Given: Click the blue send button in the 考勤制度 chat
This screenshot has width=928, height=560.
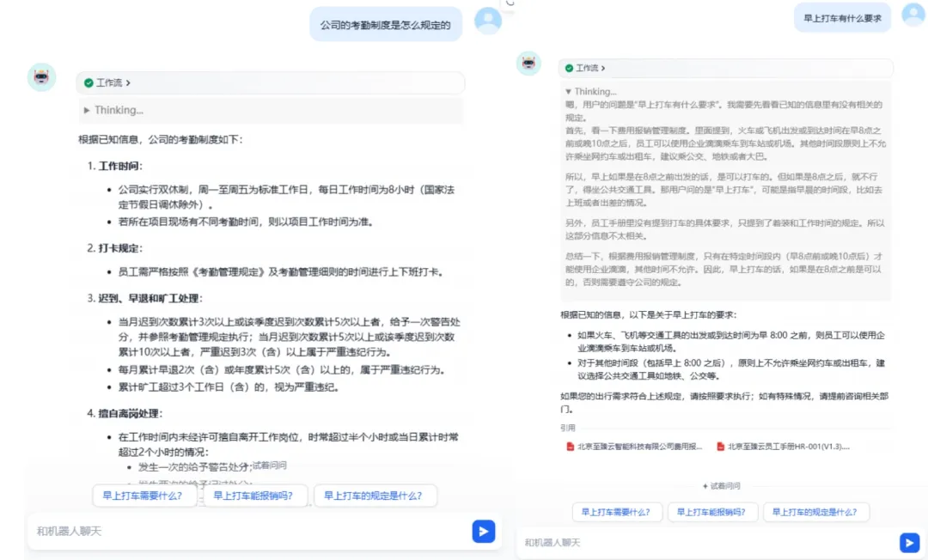Looking at the screenshot, I should [x=483, y=531].
